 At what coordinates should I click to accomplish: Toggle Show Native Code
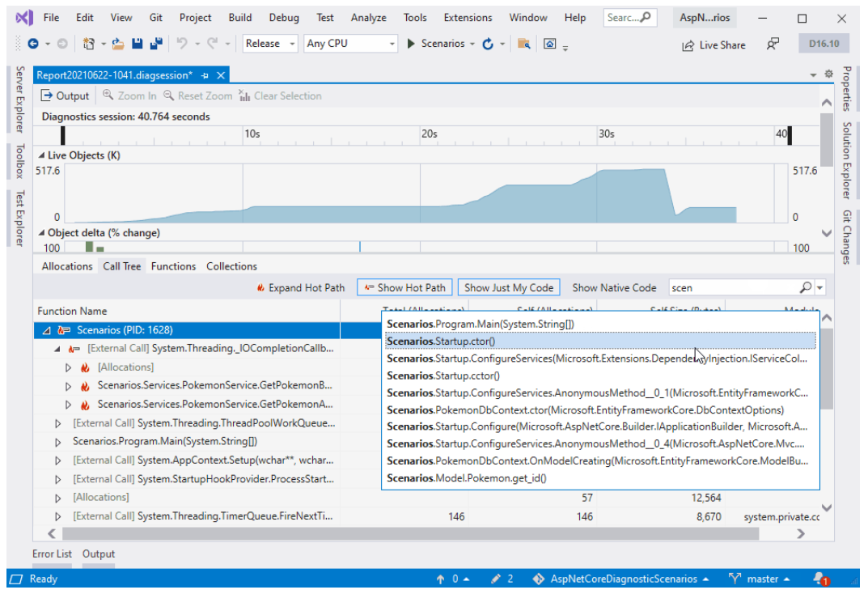(614, 287)
